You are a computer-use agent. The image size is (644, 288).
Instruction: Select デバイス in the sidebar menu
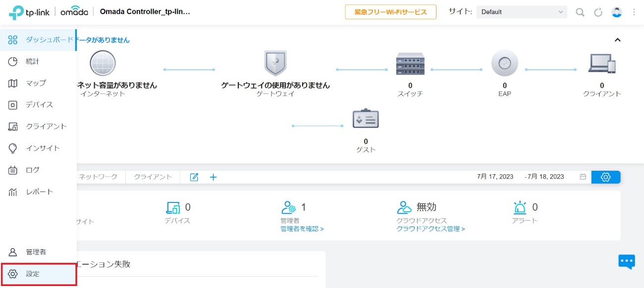39,105
